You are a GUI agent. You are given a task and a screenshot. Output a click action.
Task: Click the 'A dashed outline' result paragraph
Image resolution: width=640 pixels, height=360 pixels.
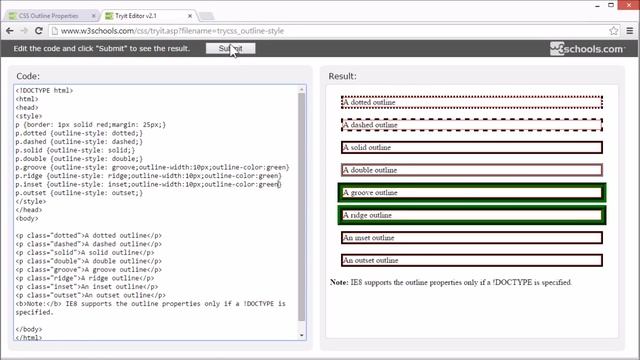click(471, 125)
